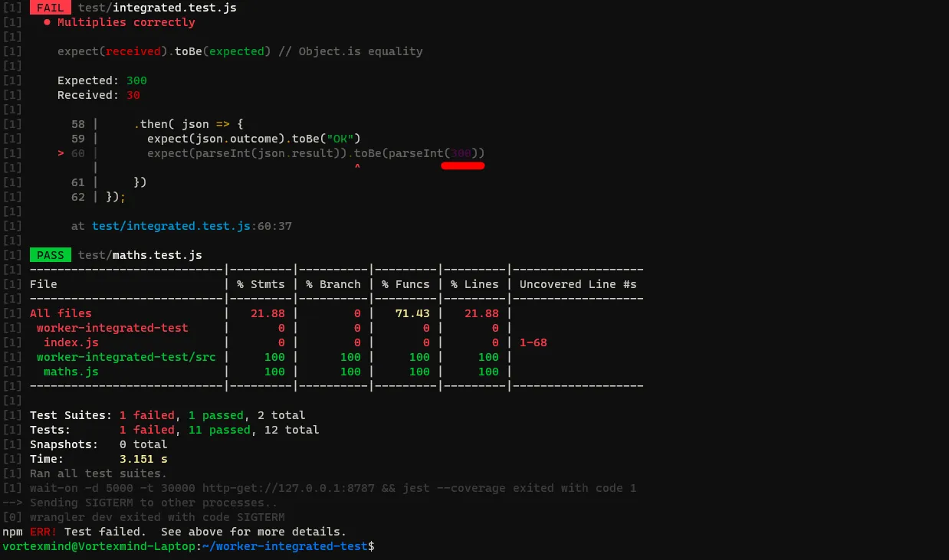The image size is (949, 560).
Task: Click the 'Object.is equality' comment
Action: point(360,51)
